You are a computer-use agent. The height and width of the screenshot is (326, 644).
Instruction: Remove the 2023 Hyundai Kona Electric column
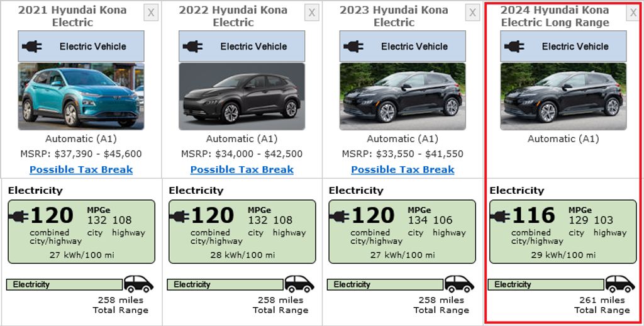pyautogui.click(x=473, y=13)
